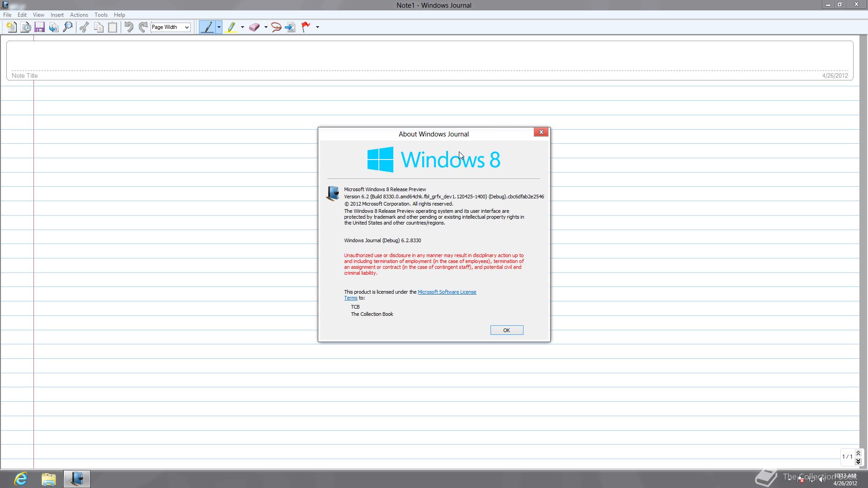868x488 pixels.
Task: Click the Windows Journal title bar icon
Action: (x=5, y=5)
